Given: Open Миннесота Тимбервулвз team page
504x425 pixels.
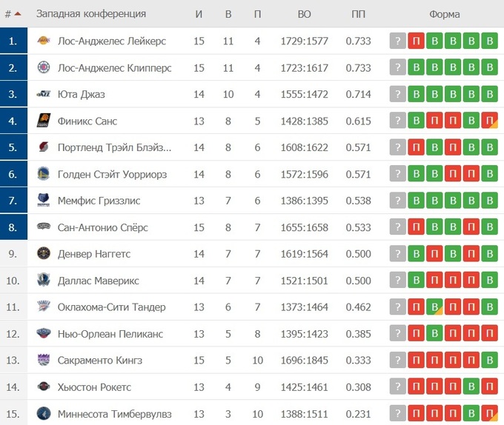Looking at the screenshot, I should tap(114, 414).
